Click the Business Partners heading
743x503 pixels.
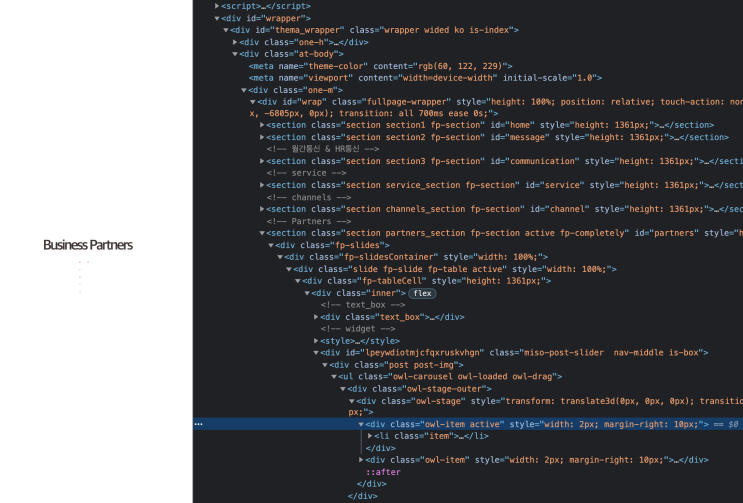tap(88, 245)
